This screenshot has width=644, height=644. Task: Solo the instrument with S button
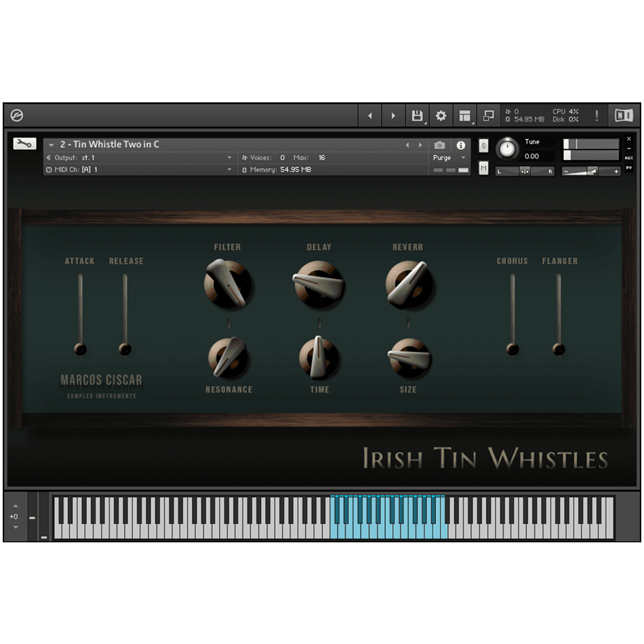(x=483, y=146)
